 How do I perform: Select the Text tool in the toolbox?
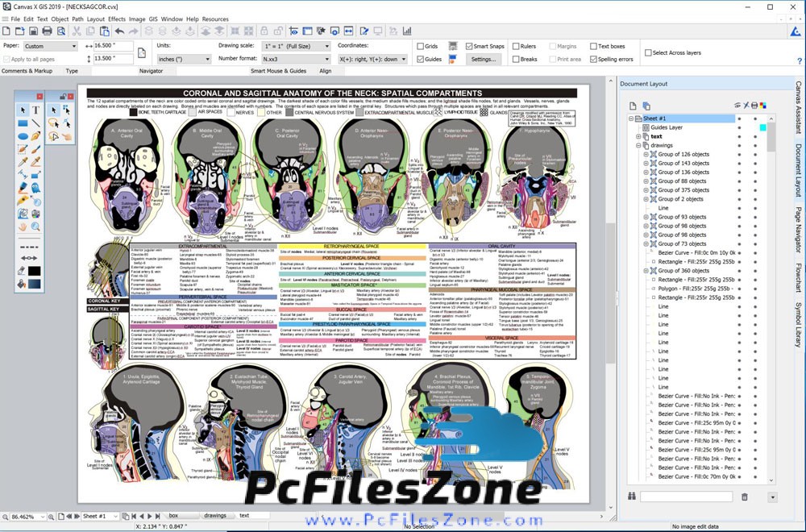[x=37, y=110]
